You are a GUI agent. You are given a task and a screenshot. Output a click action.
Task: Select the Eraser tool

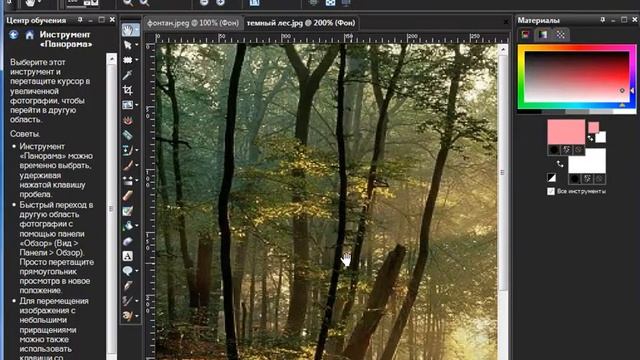tap(127, 196)
